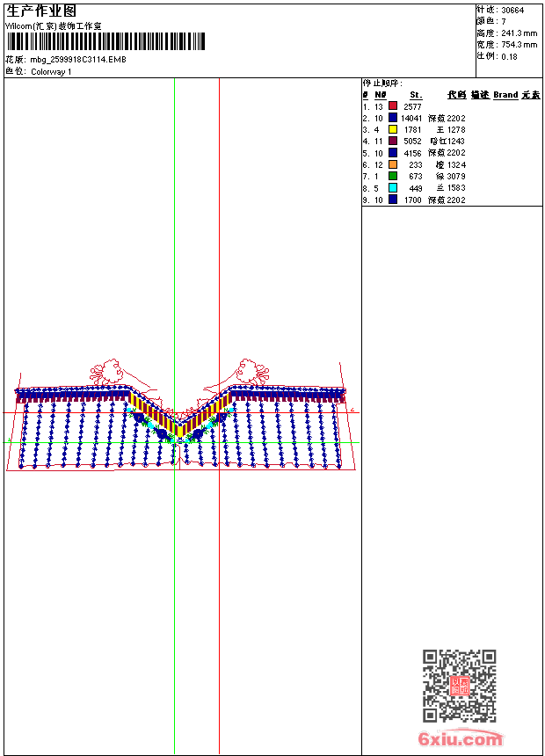Viewport: 545px width, 756px height.
Task: Click the height value '241.3 mm'
Action: click(x=519, y=33)
